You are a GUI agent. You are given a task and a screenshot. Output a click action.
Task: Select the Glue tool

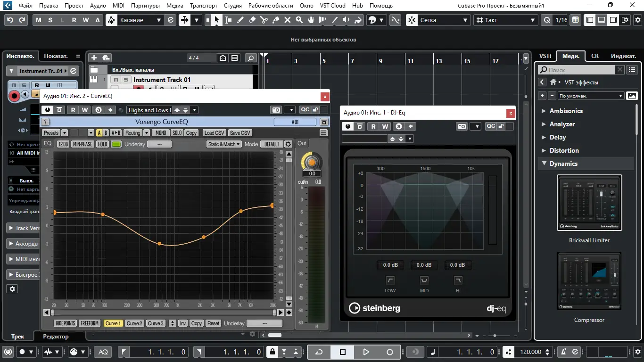(x=275, y=20)
